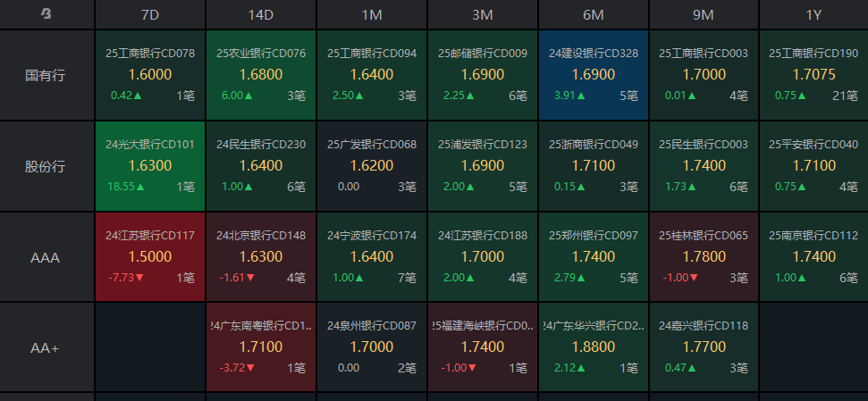
Task: Click the 24嘉兴银行CD118 quote cell
Action: pyautogui.click(x=704, y=347)
